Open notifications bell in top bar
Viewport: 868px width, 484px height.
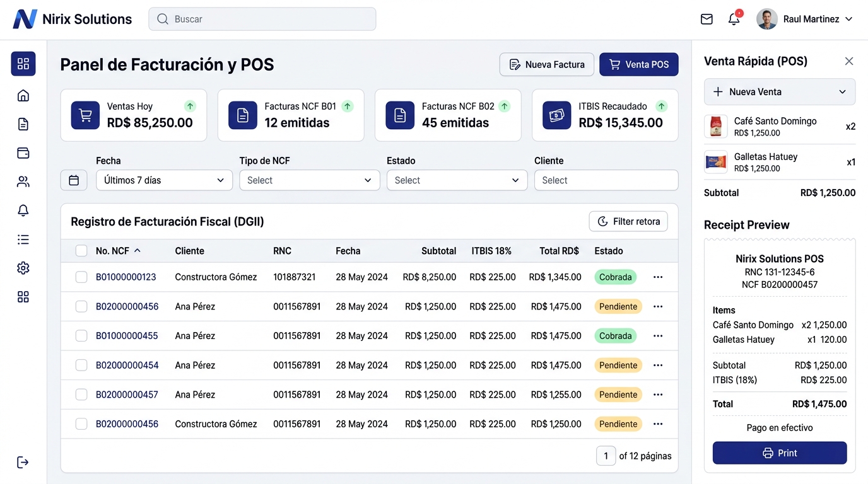(734, 20)
